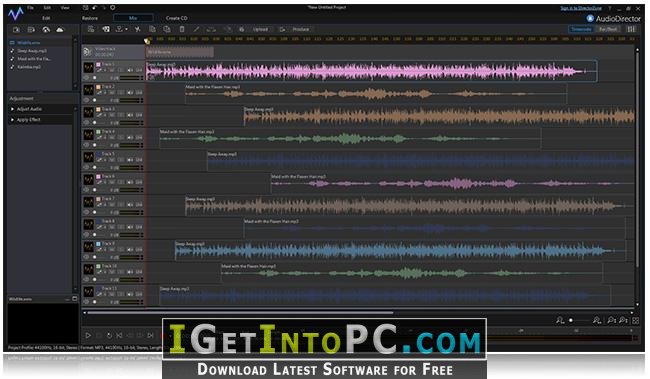Click the scissors cut tool icon
This screenshot has height=379, width=650.
pos(137,29)
